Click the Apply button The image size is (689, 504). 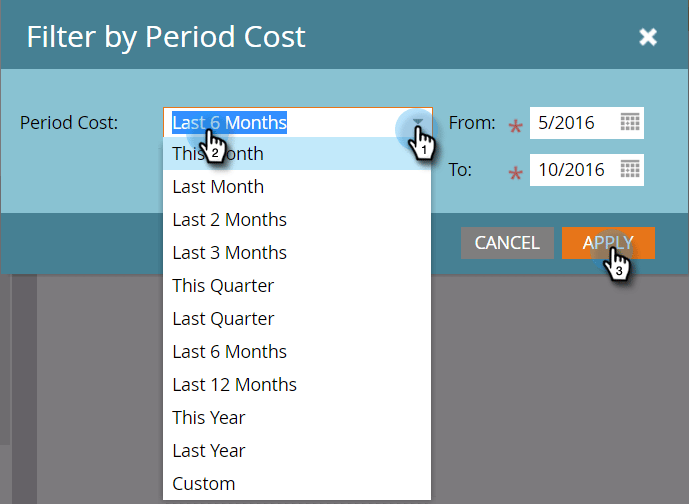pyautogui.click(x=608, y=243)
